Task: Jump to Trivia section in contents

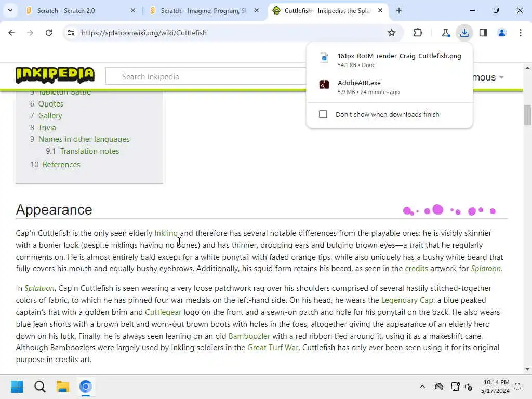Action: pos(47,128)
